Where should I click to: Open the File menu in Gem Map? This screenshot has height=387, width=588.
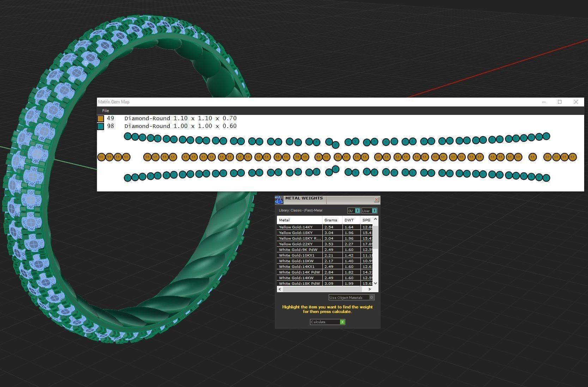coord(105,110)
